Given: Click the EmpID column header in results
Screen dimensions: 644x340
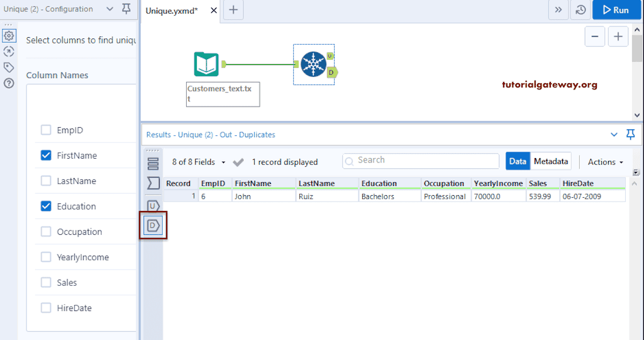Looking at the screenshot, I should coord(215,183).
